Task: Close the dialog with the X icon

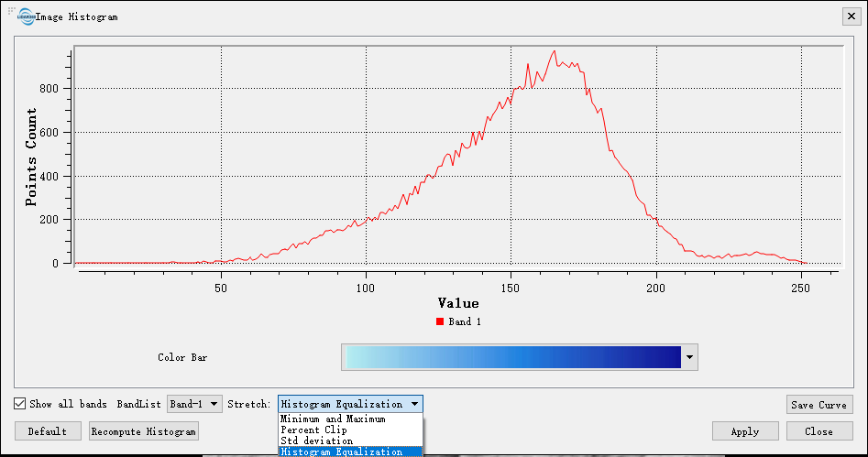Action: click(849, 16)
